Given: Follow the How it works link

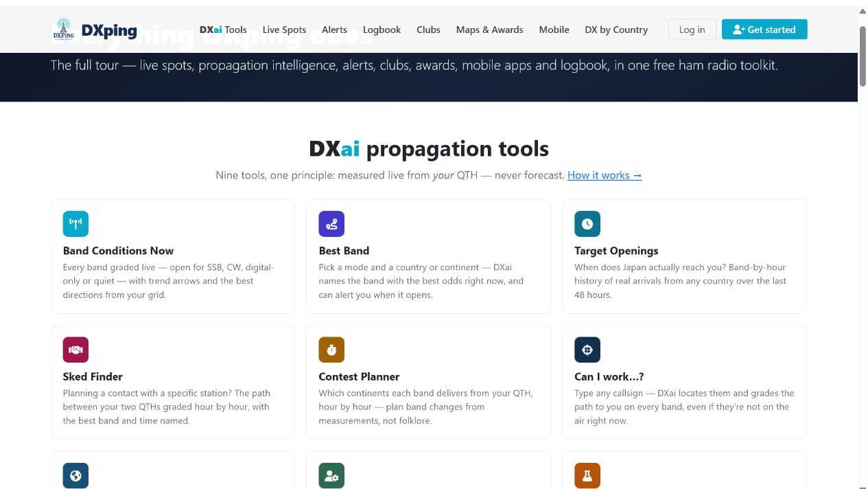Looking at the screenshot, I should [x=605, y=175].
